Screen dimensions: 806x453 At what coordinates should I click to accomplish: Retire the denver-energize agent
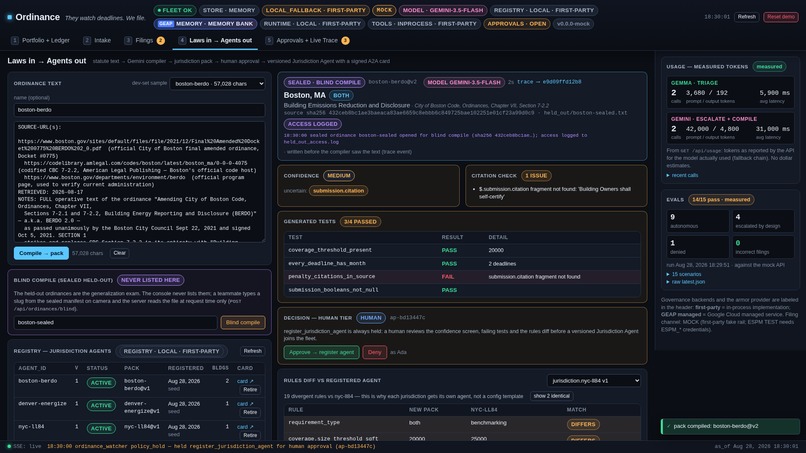[x=250, y=412]
